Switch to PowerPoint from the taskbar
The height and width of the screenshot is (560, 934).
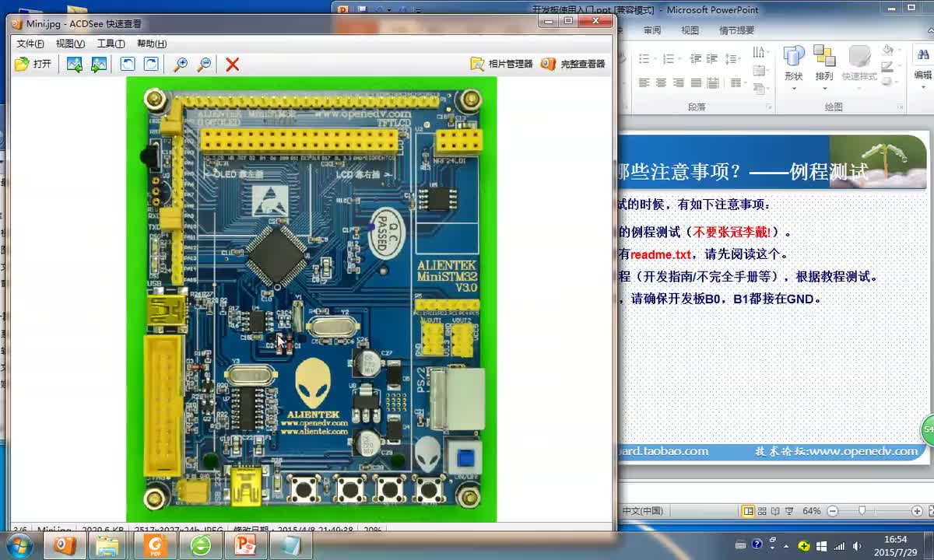coord(245,545)
